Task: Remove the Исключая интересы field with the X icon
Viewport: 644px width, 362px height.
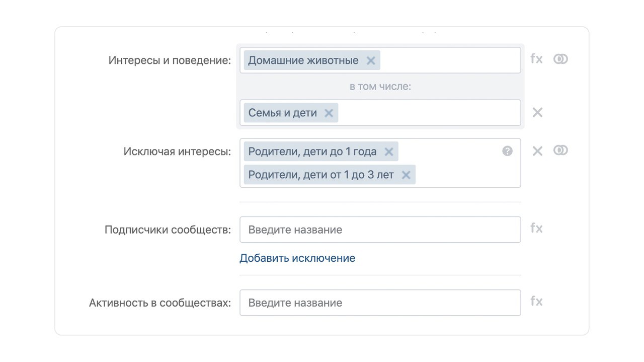Action: [x=537, y=151]
